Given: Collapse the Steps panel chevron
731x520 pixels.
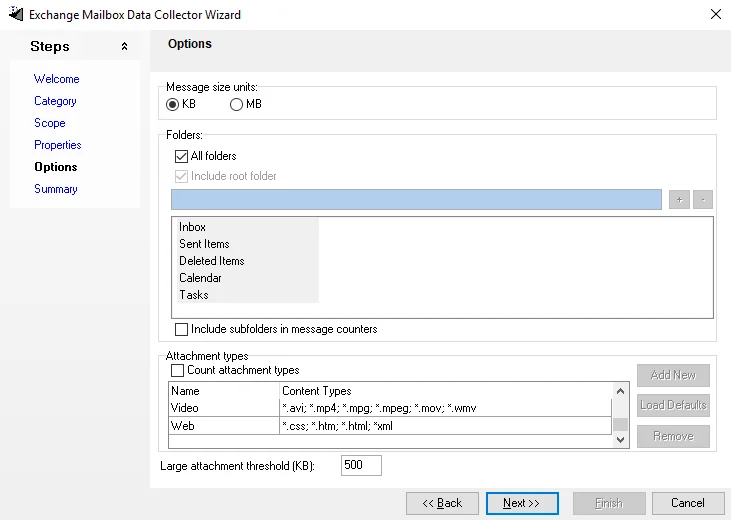Looking at the screenshot, I should (124, 46).
